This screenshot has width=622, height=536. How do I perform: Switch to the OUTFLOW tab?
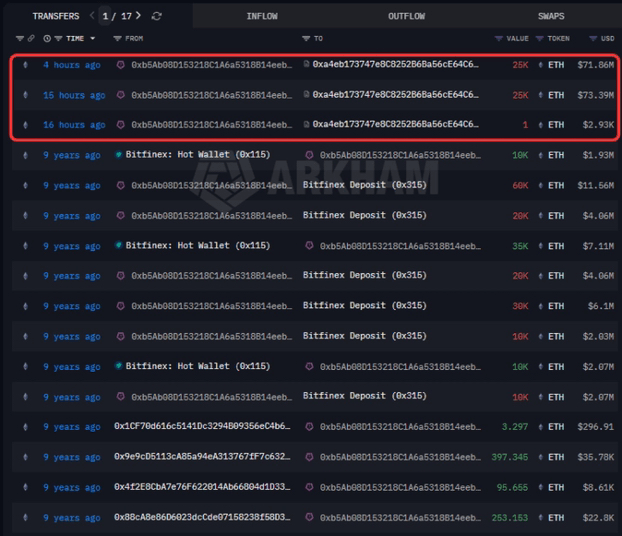[406, 16]
